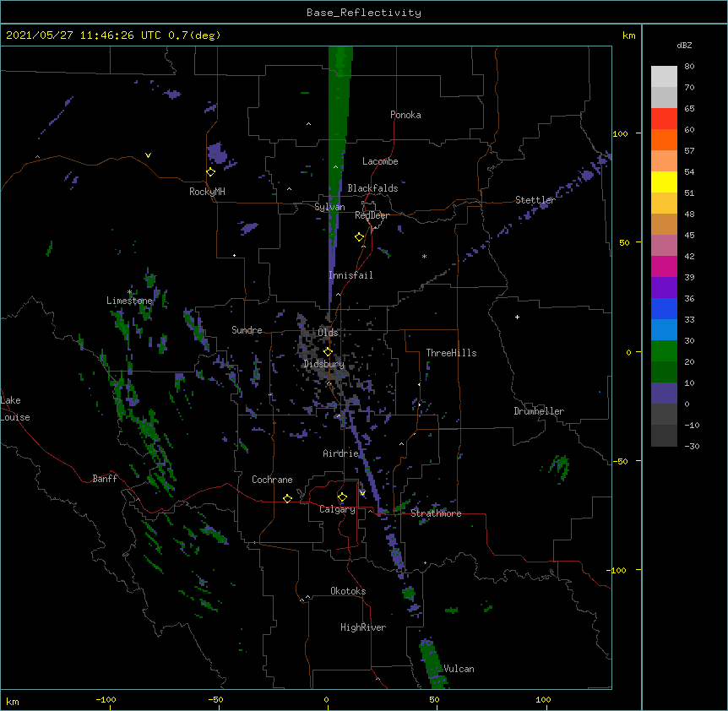Select the purple 36–39 dBZ legend swatch
728x711 pixels.
[x=664, y=288]
